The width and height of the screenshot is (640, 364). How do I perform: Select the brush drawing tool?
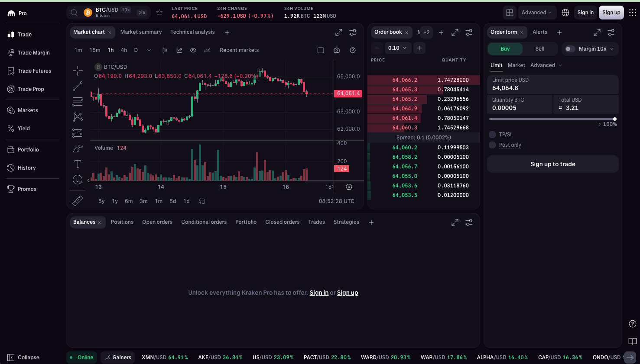pos(78,148)
